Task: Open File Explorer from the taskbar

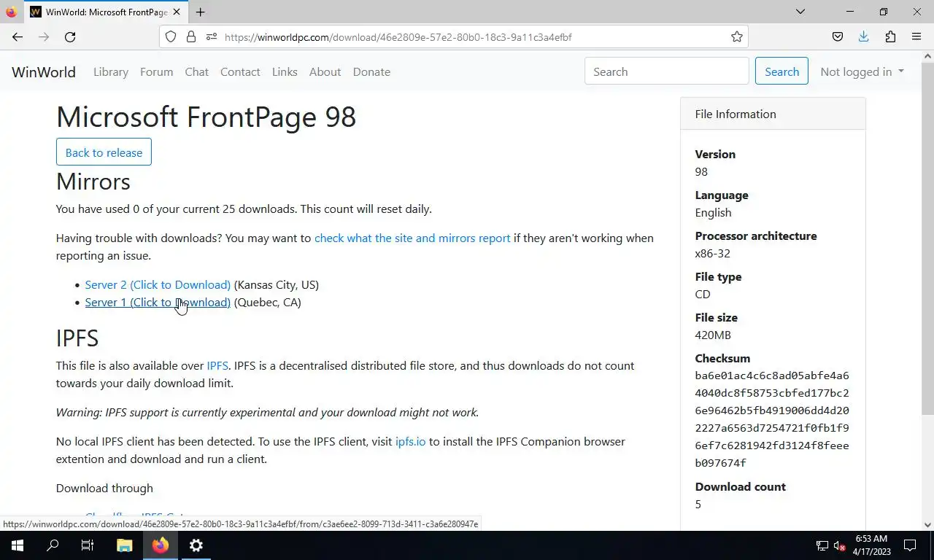Action: click(x=125, y=545)
